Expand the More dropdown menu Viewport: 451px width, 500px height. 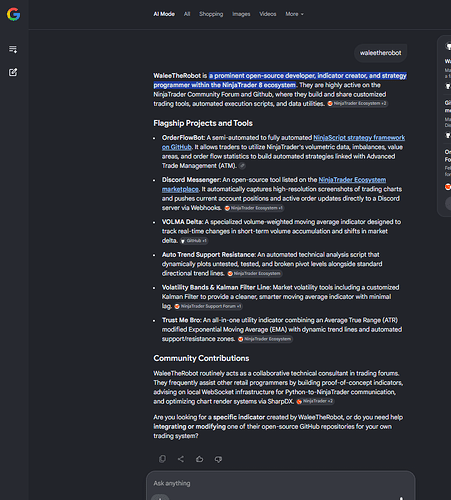click(294, 14)
